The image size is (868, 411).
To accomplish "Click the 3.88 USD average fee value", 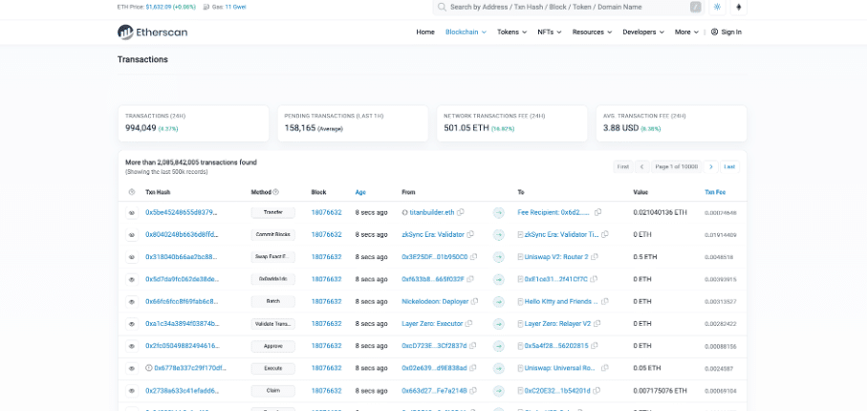I will (x=620, y=128).
